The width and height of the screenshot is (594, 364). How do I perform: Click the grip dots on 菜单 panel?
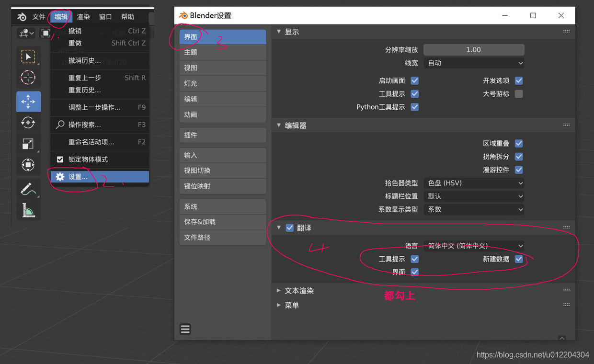point(567,305)
